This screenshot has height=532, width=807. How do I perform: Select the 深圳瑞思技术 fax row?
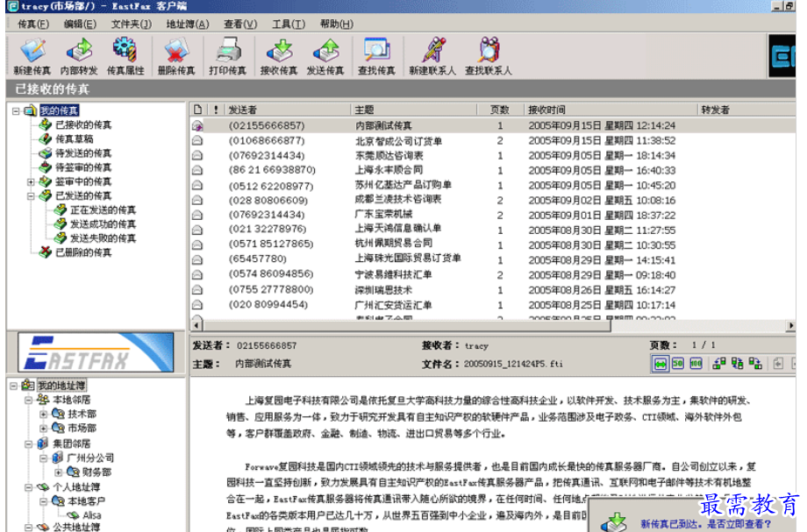tap(493, 290)
